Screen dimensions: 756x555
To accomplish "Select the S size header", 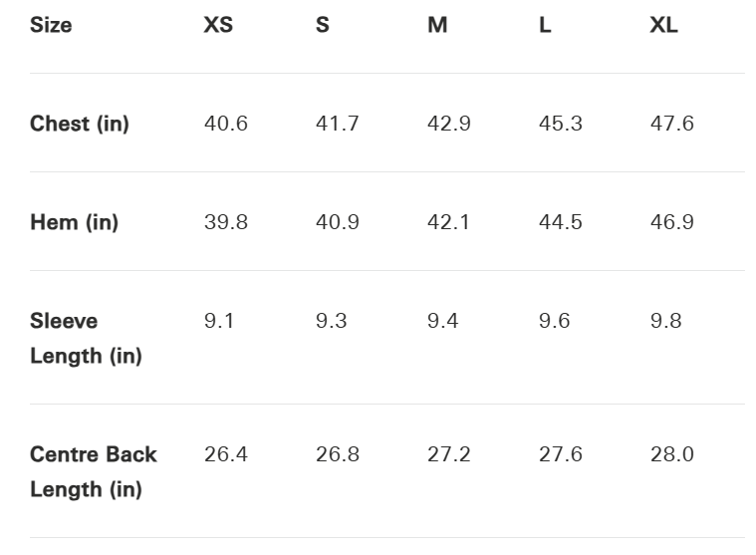I will [323, 26].
